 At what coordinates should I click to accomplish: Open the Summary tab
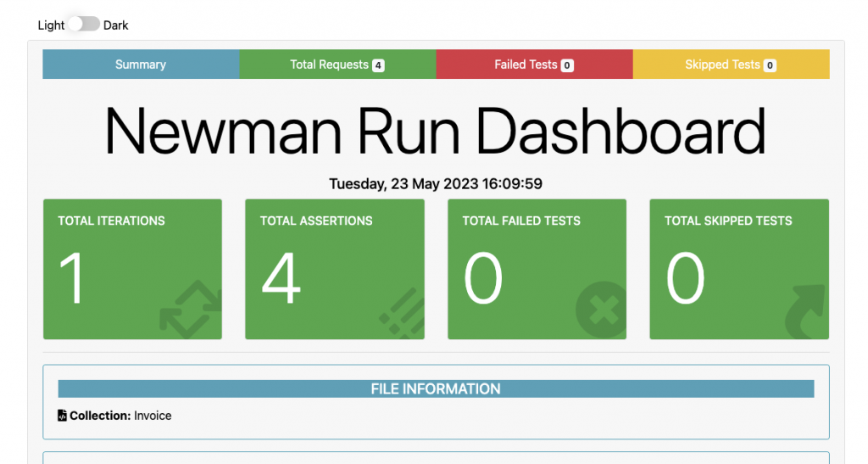tap(141, 64)
